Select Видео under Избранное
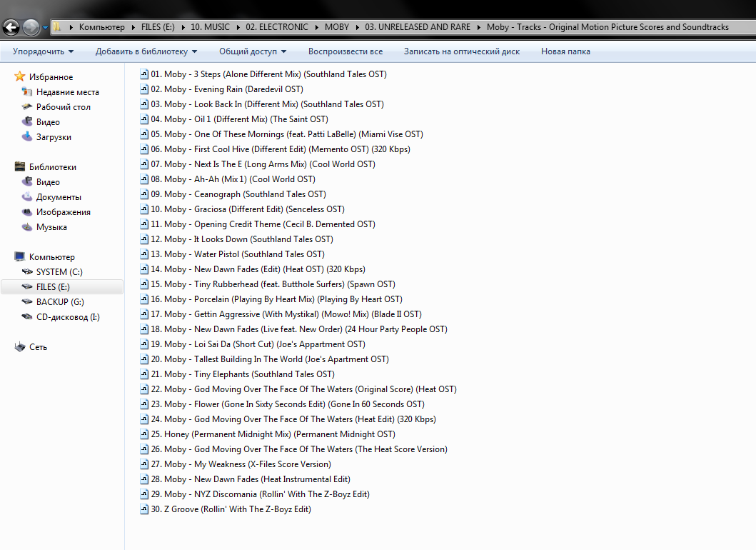This screenshot has height=550, width=756. click(x=48, y=121)
